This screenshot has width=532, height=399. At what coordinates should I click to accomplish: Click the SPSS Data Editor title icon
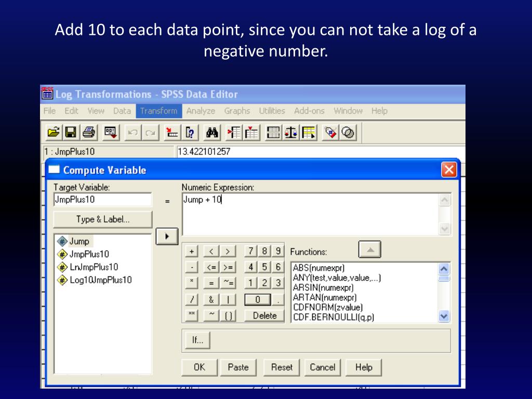tap(47, 94)
